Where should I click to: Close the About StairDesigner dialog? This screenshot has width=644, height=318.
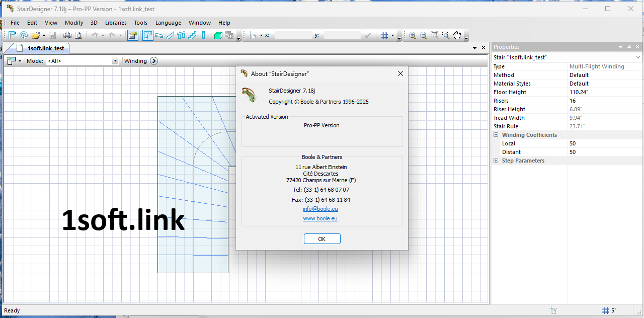coord(400,73)
